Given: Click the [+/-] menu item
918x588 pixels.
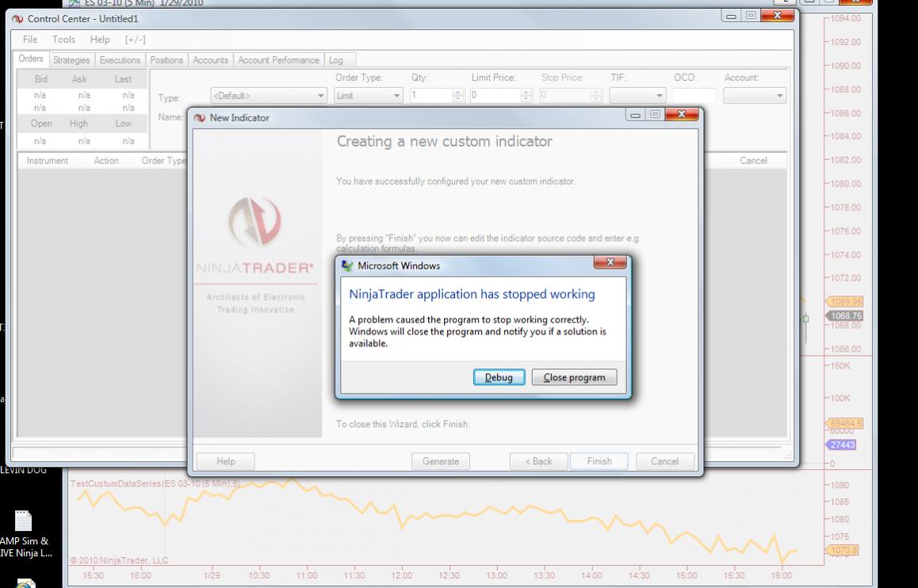Looking at the screenshot, I should coord(136,39).
